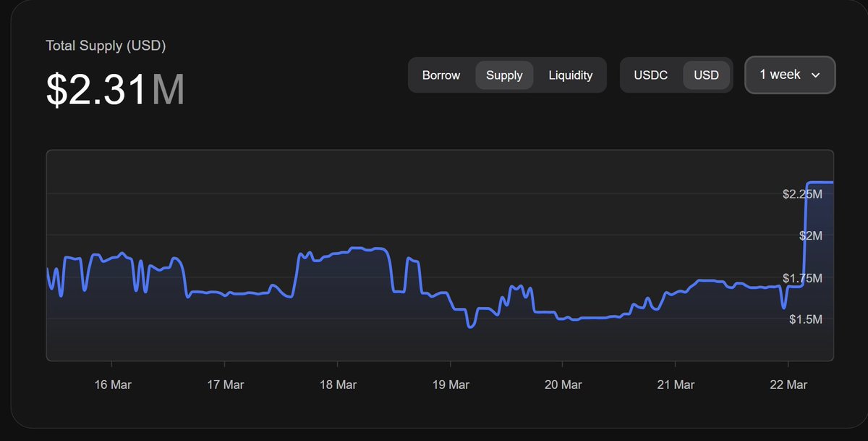Switch chart to Borrow view
The width and height of the screenshot is (868, 441).
pyautogui.click(x=441, y=75)
